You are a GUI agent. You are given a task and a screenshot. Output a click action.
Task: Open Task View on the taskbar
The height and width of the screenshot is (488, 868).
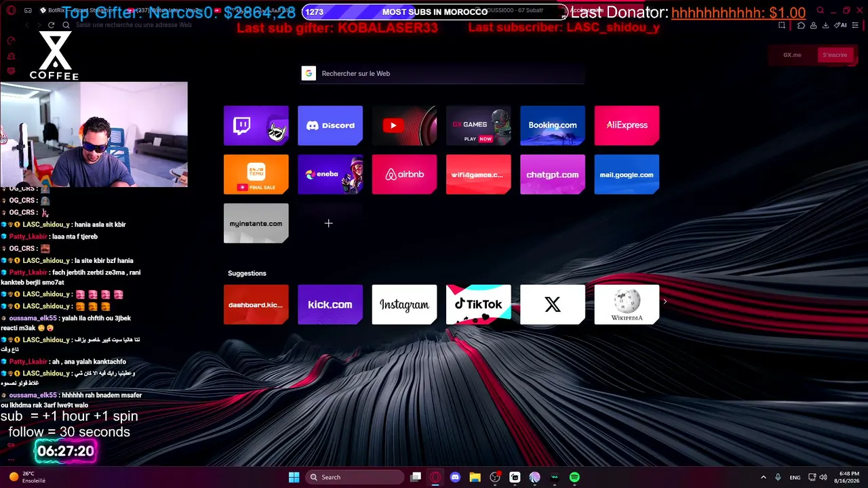[x=416, y=477]
